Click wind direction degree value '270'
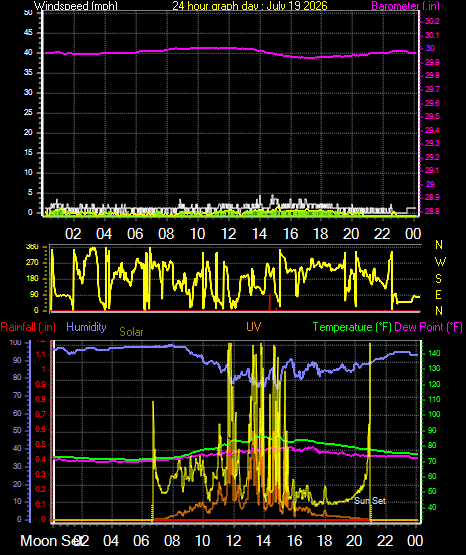Image resolution: width=466 pixels, height=555 pixels. 32,263
